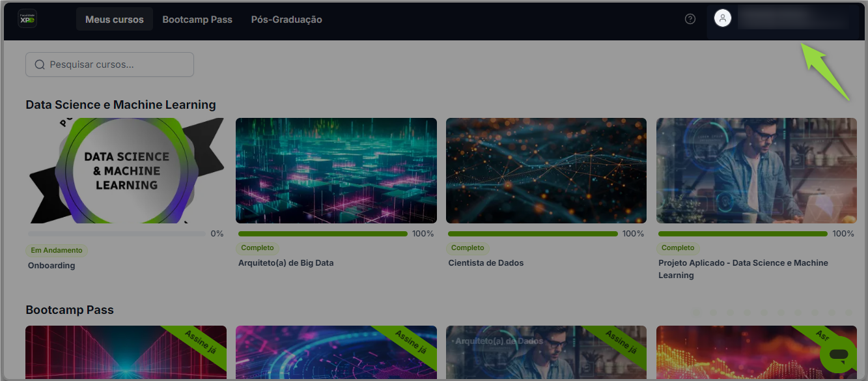The width and height of the screenshot is (868, 381).
Task: Open Projeto Aplicado course thumbnail
Action: (757, 171)
